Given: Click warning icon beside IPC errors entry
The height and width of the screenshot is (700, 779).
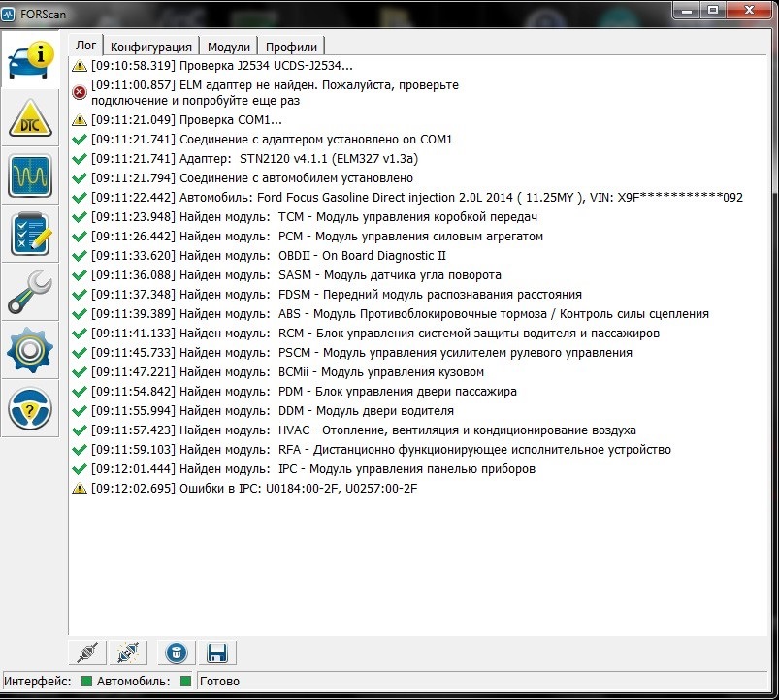Looking at the screenshot, I should pyautogui.click(x=79, y=489).
